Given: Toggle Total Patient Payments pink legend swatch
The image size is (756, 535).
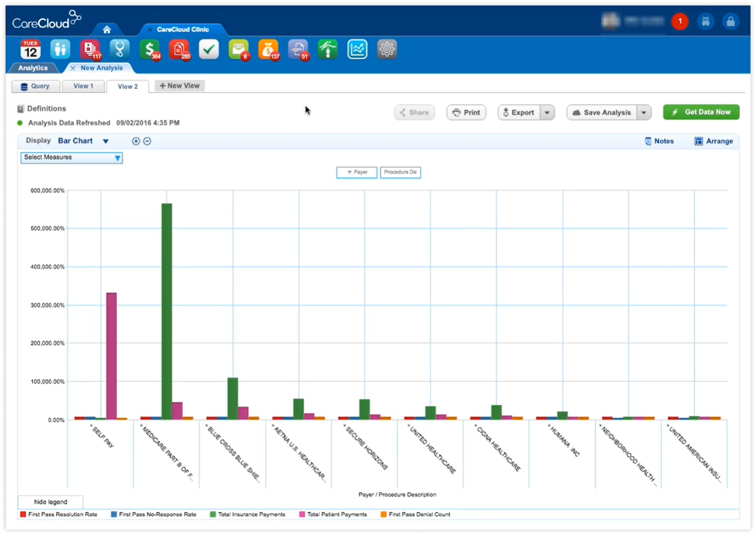Looking at the screenshot, I should (302, 515).
